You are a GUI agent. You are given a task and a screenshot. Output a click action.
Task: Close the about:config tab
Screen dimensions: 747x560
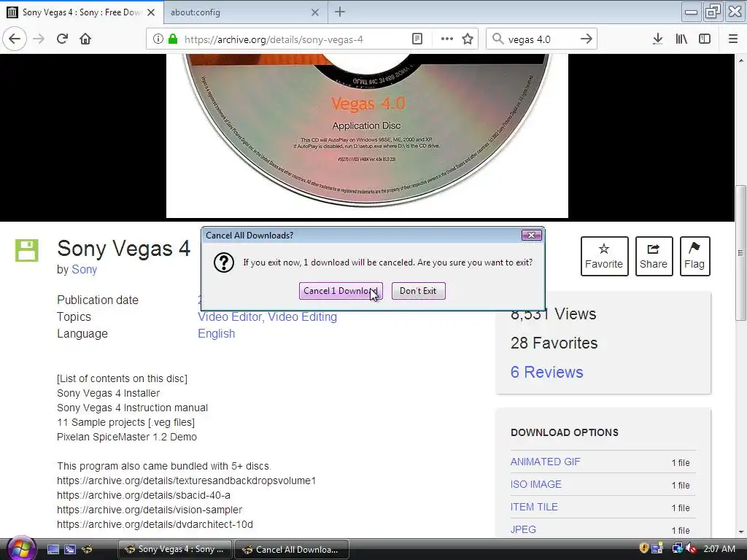point(315,12)
